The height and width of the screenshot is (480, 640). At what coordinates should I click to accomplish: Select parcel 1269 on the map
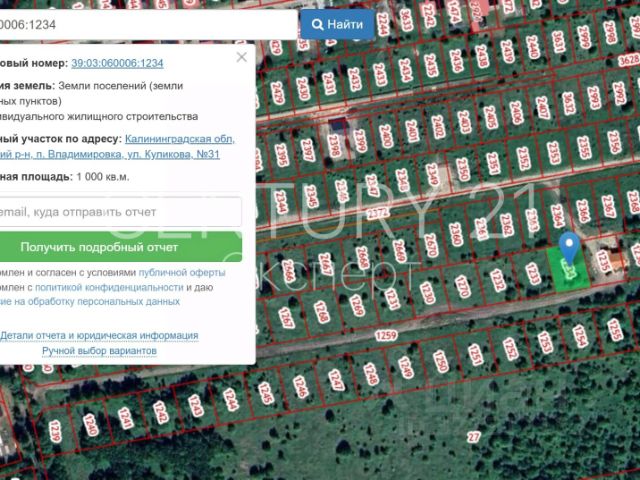click(356, 306)
